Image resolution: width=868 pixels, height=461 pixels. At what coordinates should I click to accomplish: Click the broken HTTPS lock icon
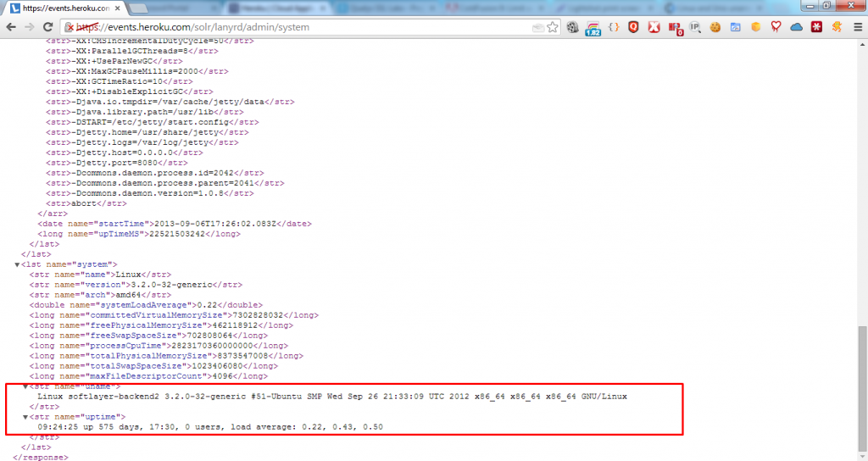pos(70,27)
